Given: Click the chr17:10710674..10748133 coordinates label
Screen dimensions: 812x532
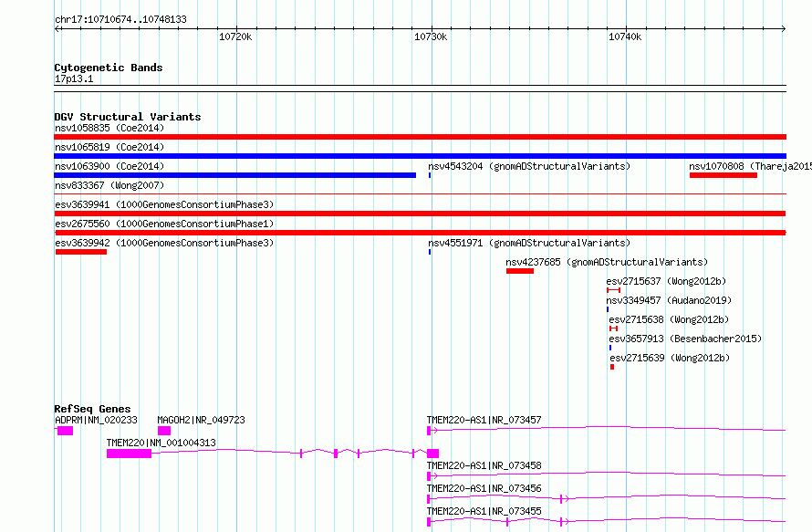Looking at the screenshot, I should pos(120,19).
